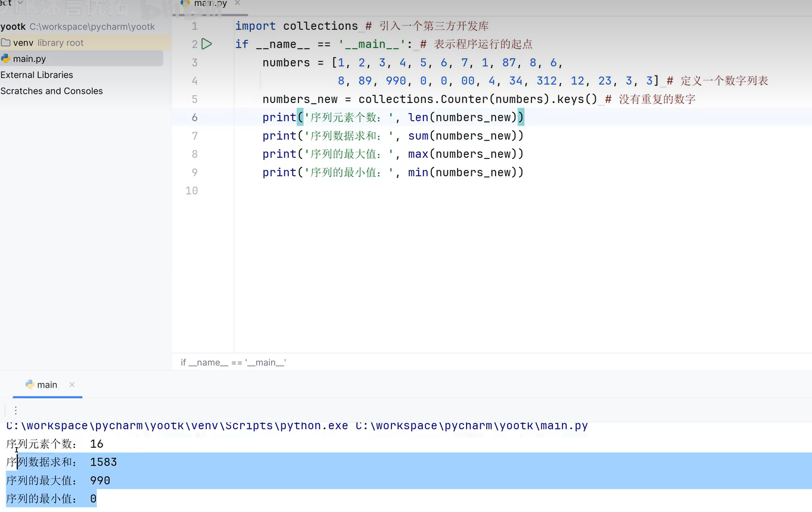Click the comment '没有重复的数字' on line 5
The height and width of the screenshot is (512, 812).
[x=657, y=99]
